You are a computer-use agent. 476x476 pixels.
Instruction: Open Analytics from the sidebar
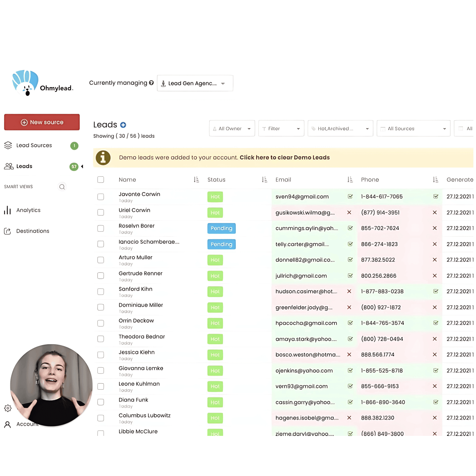(28, 210)
